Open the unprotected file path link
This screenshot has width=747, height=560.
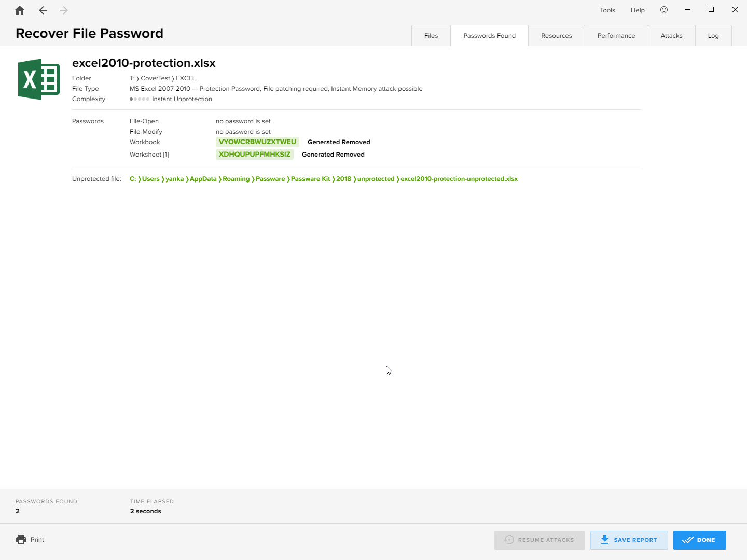coord(324,179)
